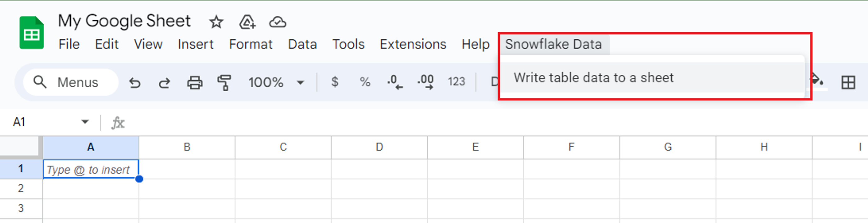Apply currency format with dollar icon
The width and height of the screenshot is (868, 223).
click(x=334, y=82)
